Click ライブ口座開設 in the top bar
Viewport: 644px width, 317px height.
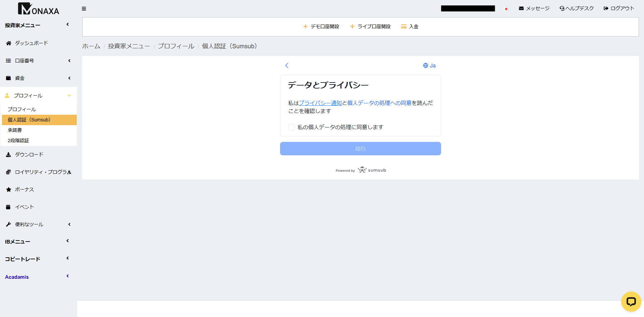370,27
